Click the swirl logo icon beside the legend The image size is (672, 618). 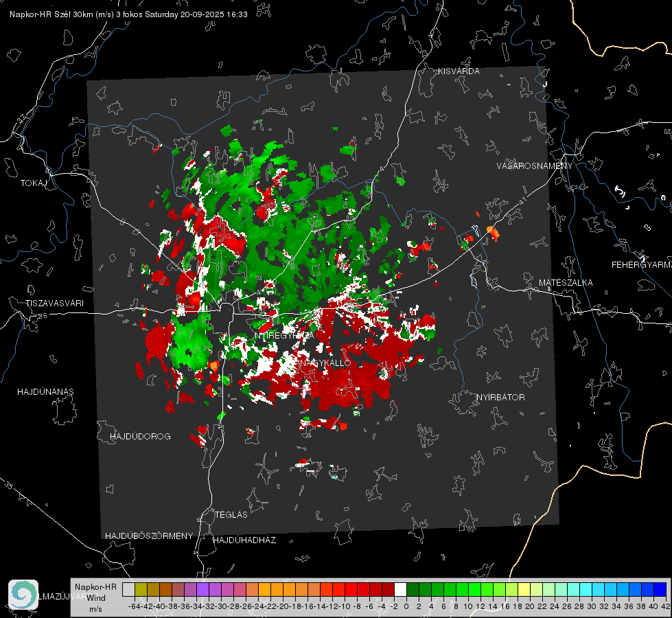(x=23, y=595)
